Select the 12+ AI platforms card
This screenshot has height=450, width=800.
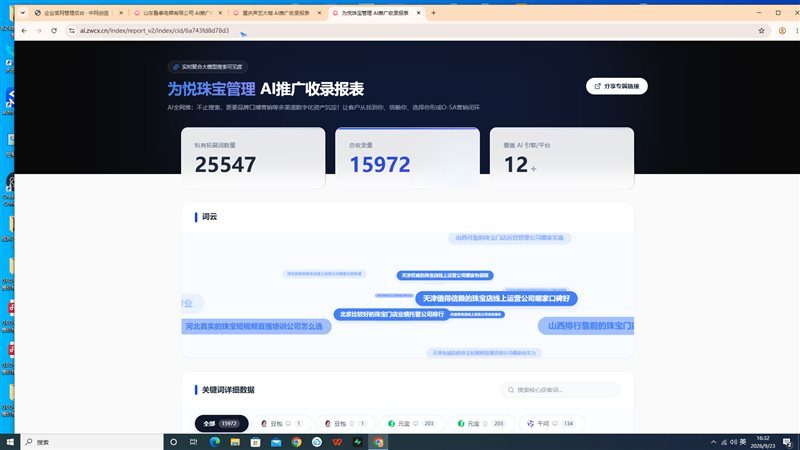click(562, 158)
